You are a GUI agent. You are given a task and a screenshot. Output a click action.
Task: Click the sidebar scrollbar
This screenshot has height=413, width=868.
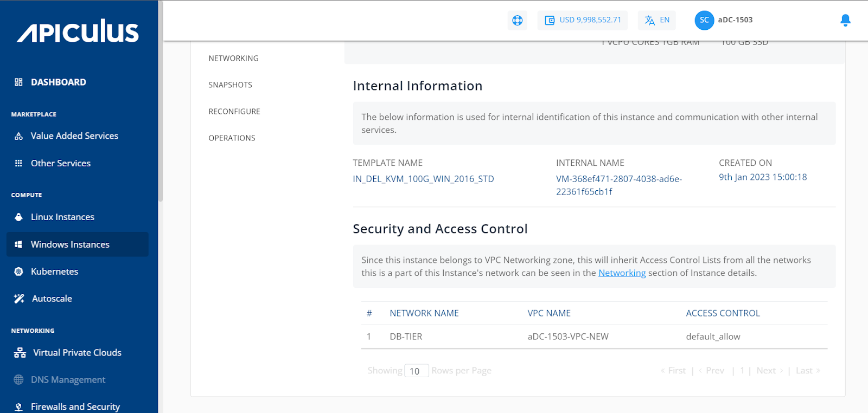(x=161, y=101)
